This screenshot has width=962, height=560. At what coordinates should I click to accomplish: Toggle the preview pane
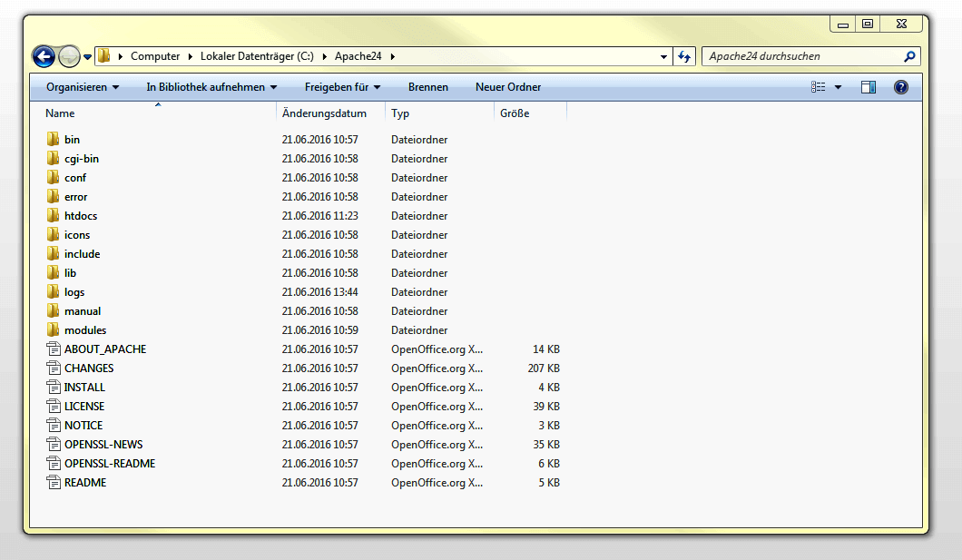pos(868,86)
